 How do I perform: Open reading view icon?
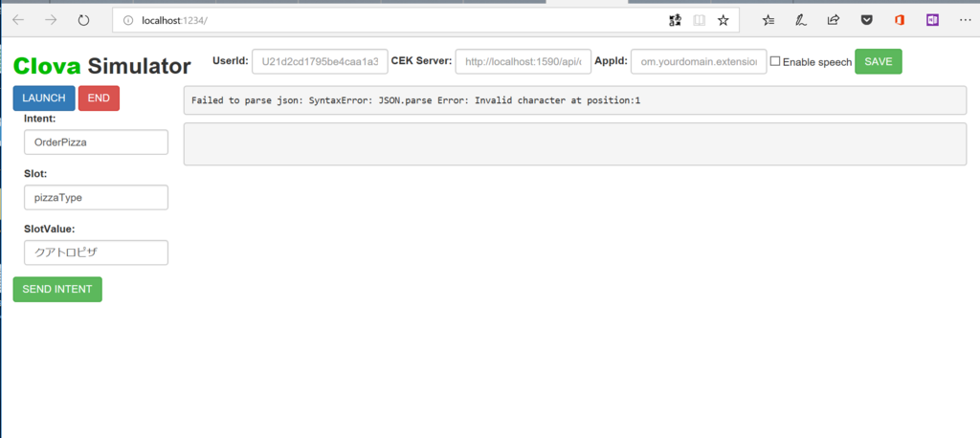pos(700,21)
